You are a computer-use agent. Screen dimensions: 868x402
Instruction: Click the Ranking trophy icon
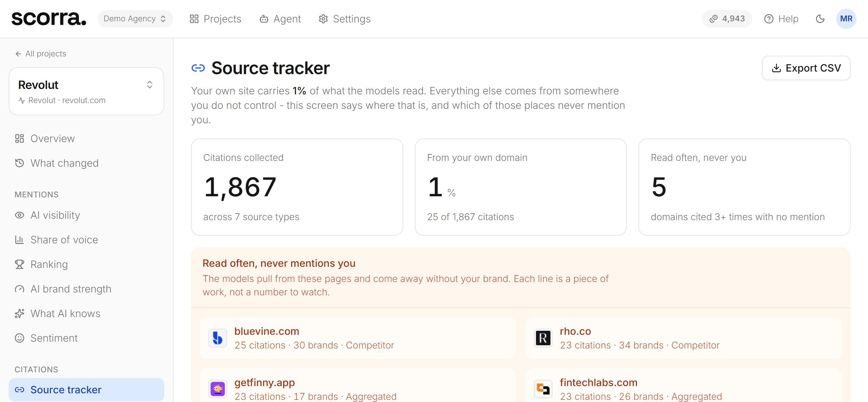click(20, 264)
